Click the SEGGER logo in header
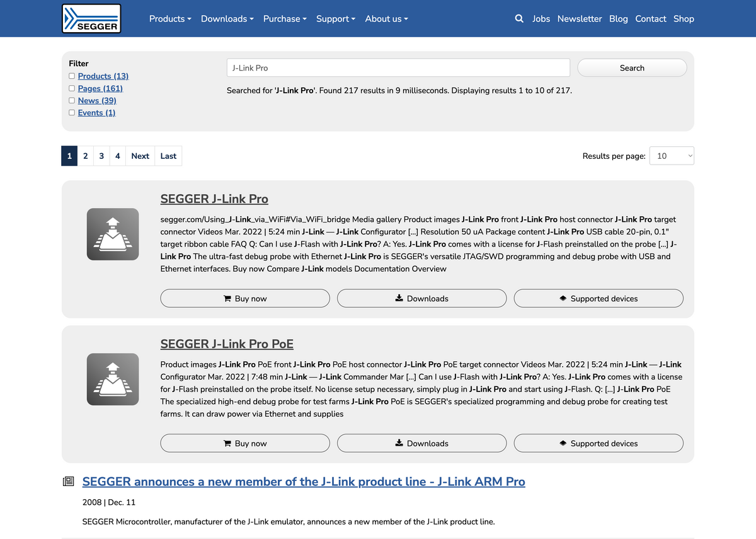Image resolution: width=756 pixels, height=539 pixels. coord(91,19)
